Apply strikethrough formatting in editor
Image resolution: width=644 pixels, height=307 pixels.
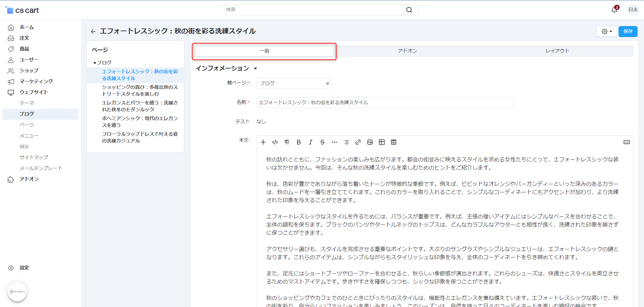tap(322, 142)
